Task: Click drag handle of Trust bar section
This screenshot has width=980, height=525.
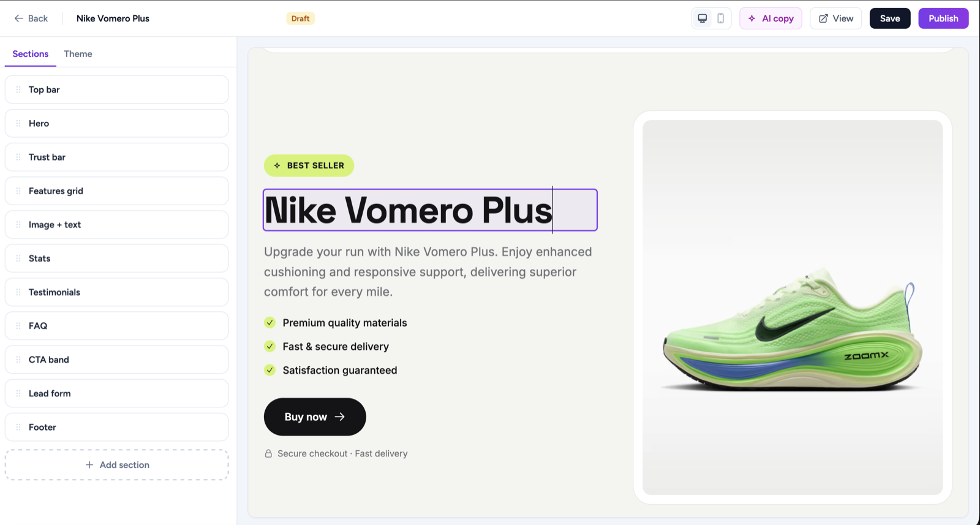Action: (18, 157)
